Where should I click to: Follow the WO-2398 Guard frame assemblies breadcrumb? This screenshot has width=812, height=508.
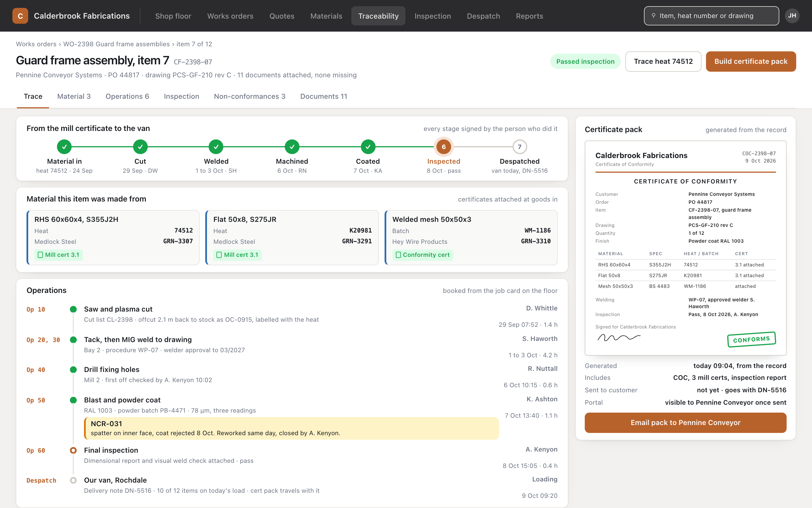coord(116,44)
